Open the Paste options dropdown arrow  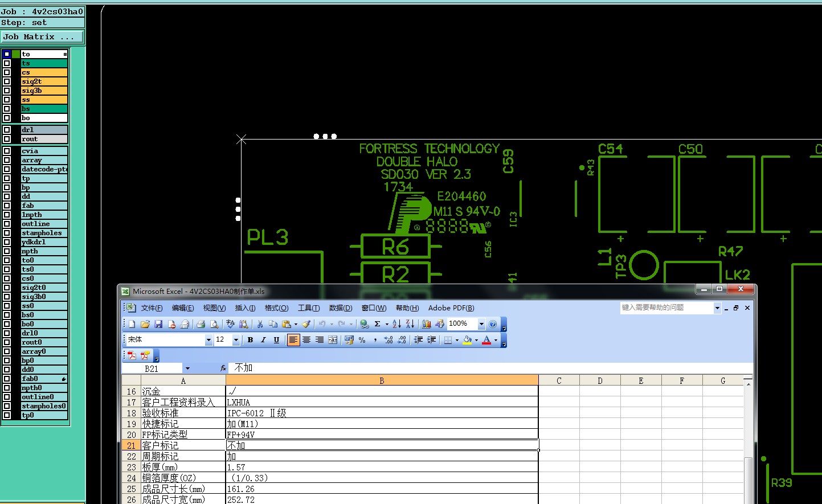296,324
